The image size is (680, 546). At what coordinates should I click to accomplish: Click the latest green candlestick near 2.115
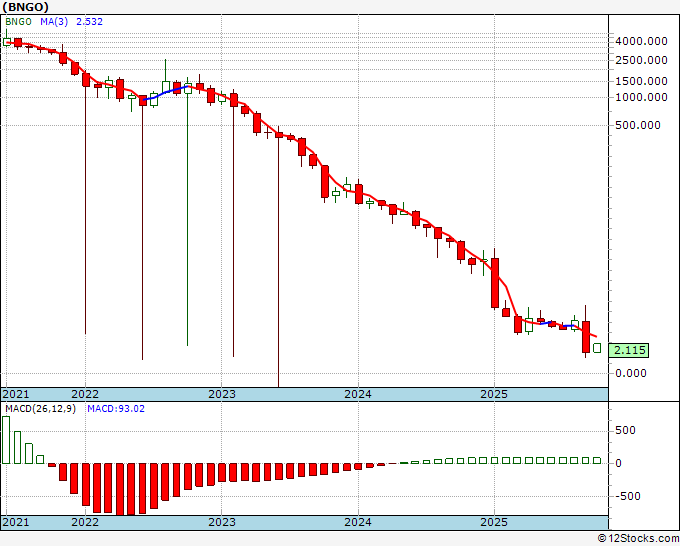click(597, 347)
